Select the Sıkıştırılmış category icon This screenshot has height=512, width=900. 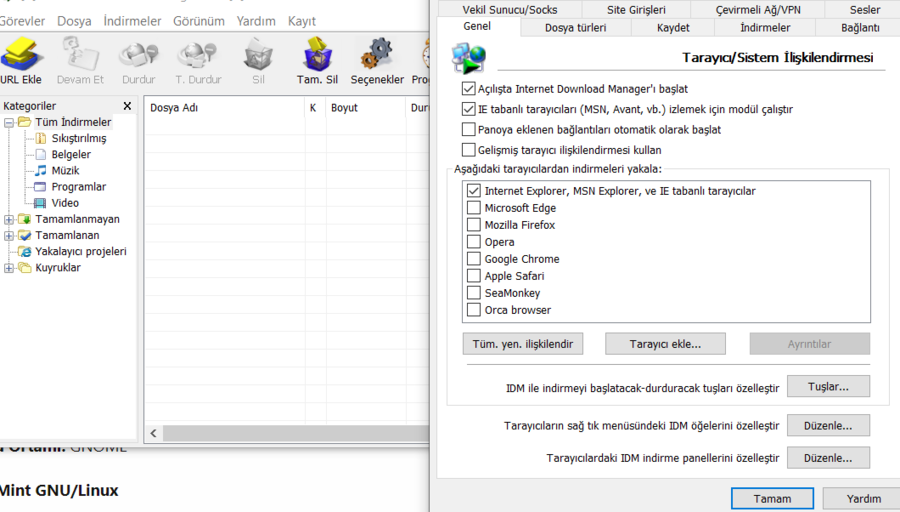(x=41, y=138)
